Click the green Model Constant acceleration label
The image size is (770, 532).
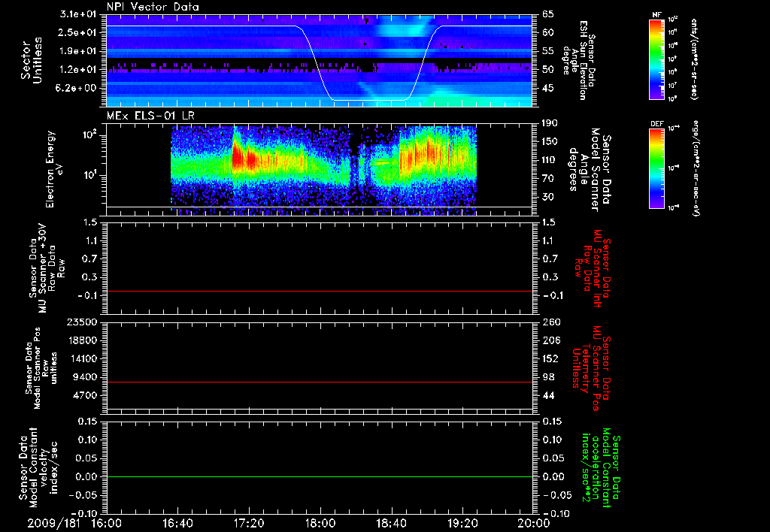click(x=602, y=468)
